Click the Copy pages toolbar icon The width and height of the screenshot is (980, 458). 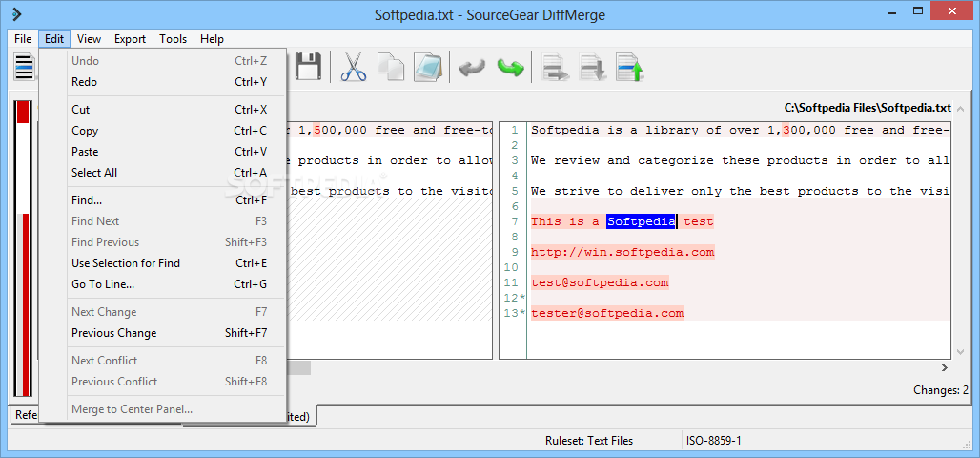click(x=391, y=67)
